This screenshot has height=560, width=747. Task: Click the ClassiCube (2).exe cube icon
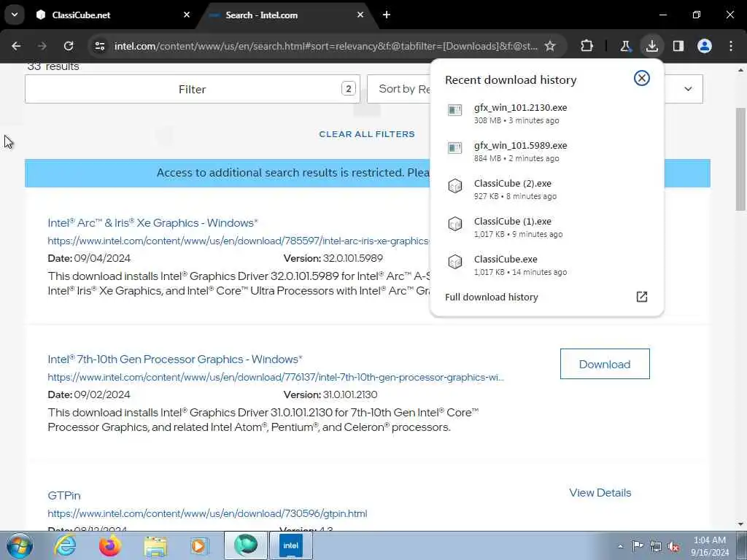[455, 186]
